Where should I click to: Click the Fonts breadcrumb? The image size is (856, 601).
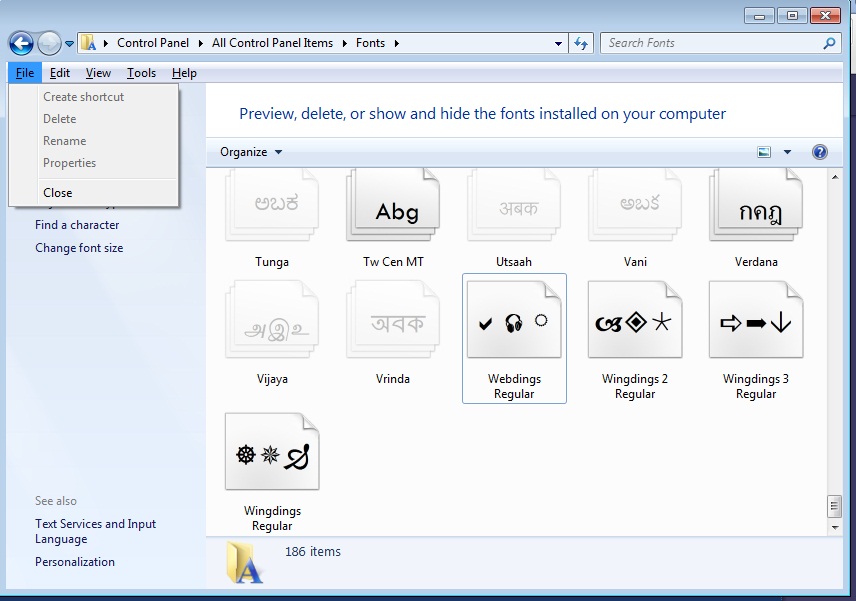click(370, 43)
